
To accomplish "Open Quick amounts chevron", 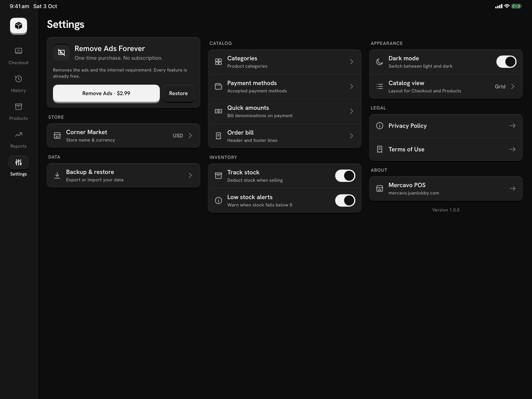I will [x=351, y=111].
